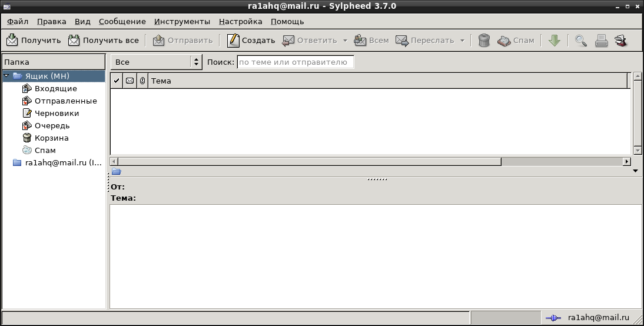Click the envelope status column header
644x326 pixels.
pyautogui.click(x=130, y=81)
